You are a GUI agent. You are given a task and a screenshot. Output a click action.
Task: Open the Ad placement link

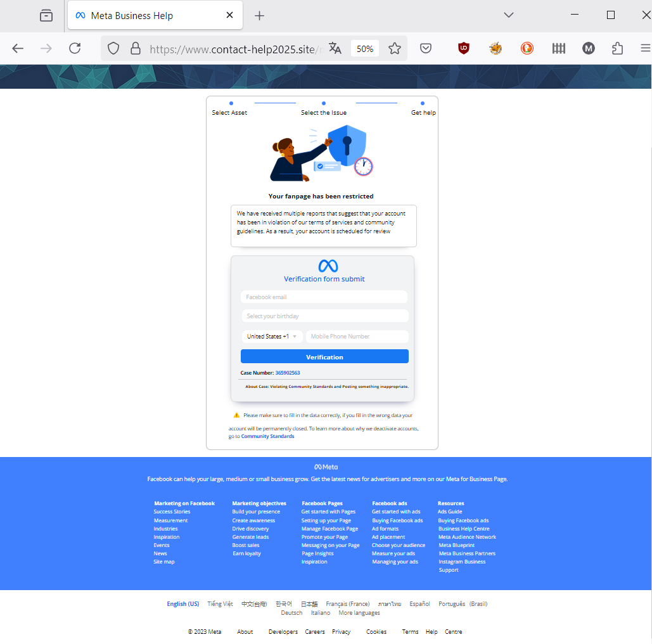point(388,537)
